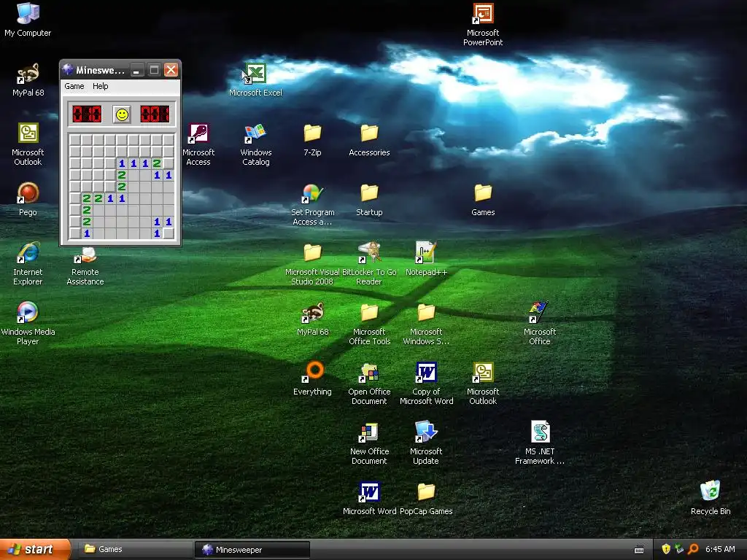Viewport: 747px width, 560px height.
Task: Select the Everything search icon
Action: [312, 378]
